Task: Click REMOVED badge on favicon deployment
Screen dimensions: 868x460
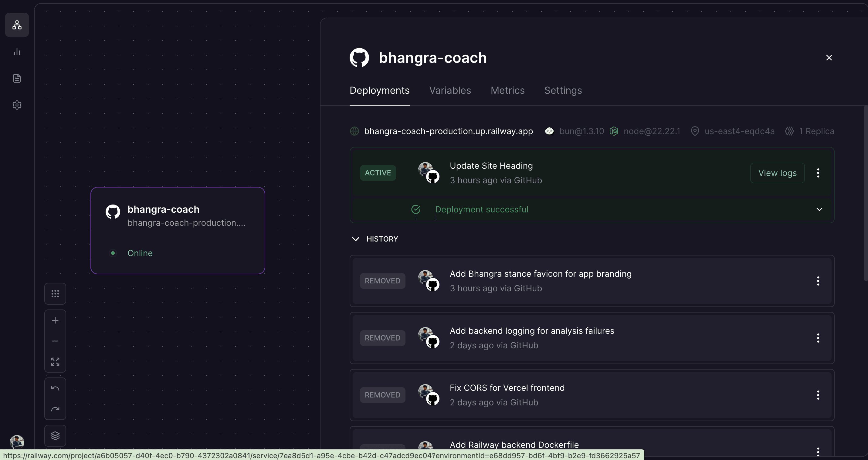Action: click(x=382, y=281)
